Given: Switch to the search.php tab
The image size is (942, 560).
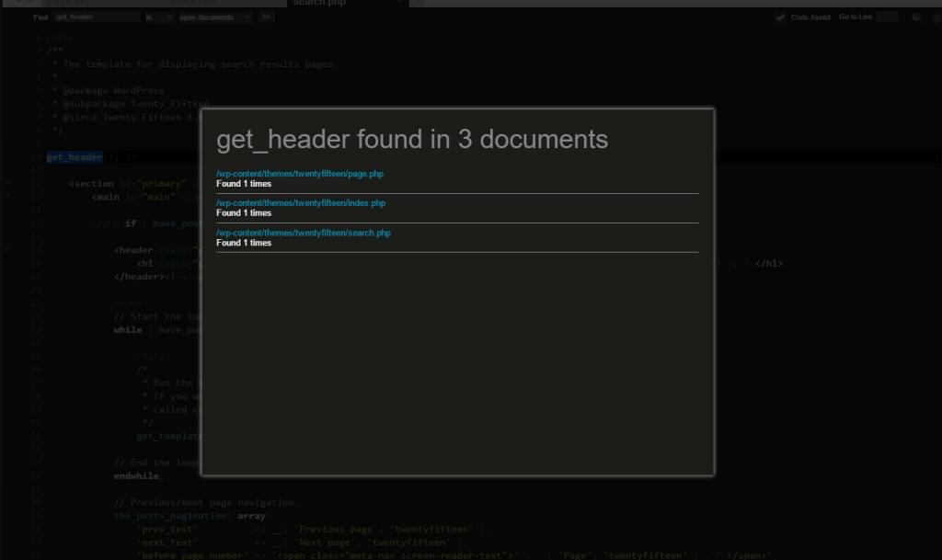Looking at the screenshot, I should click(317, 4).
